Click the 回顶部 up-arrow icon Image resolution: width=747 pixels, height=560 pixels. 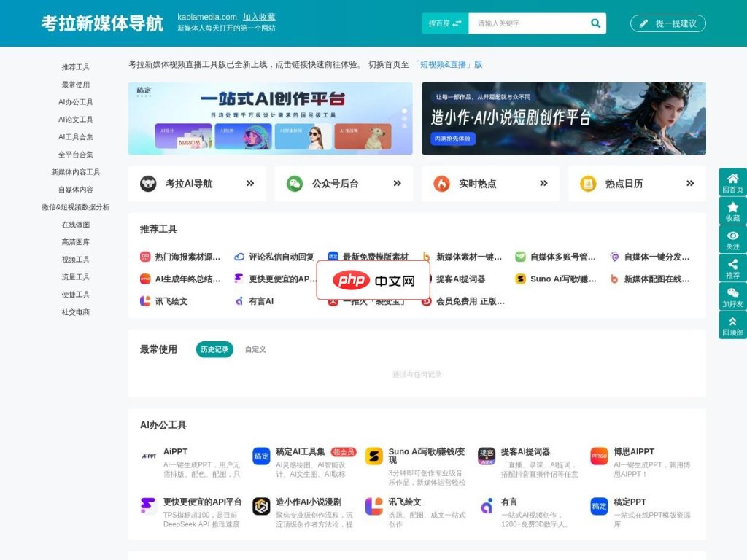coord(732,322)
